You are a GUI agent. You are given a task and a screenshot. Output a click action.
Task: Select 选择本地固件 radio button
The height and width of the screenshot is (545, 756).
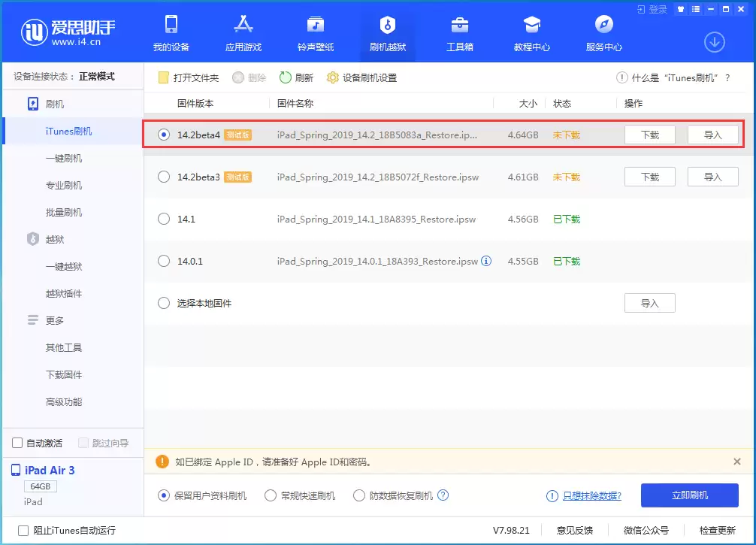pos(164,303)
